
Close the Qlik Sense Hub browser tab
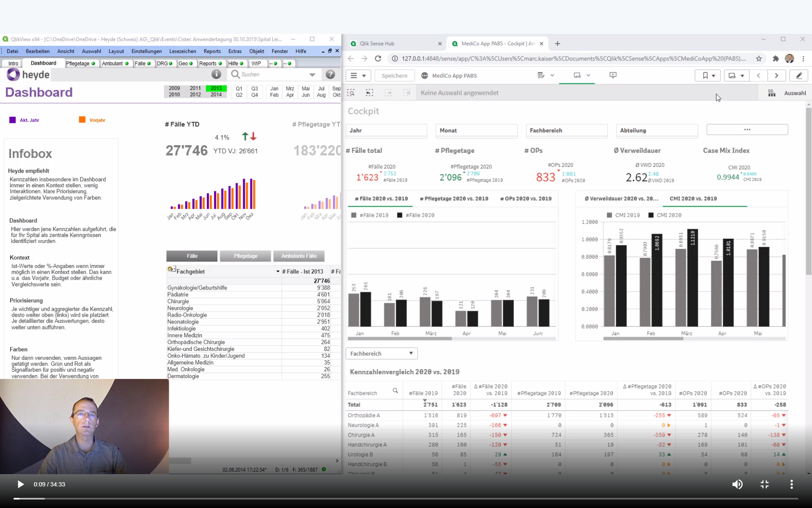point(439,44)
